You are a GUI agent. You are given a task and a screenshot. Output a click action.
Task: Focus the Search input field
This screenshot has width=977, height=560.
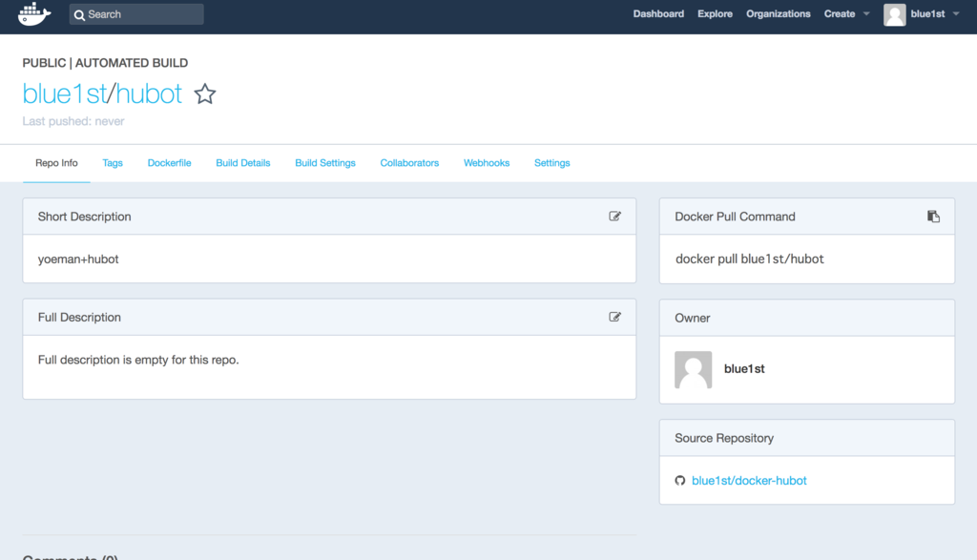click(136, 14)
